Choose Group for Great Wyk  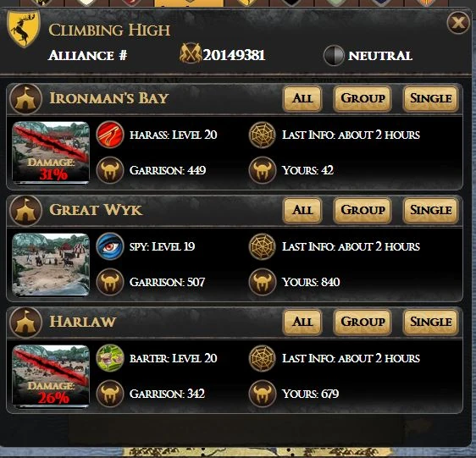[363, 210]
